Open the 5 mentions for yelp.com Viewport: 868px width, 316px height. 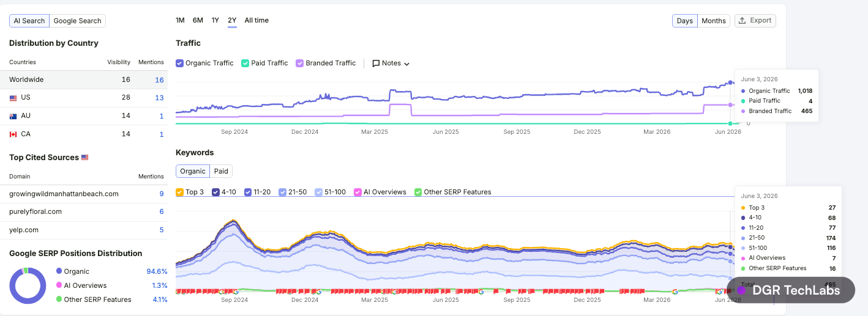162,230
